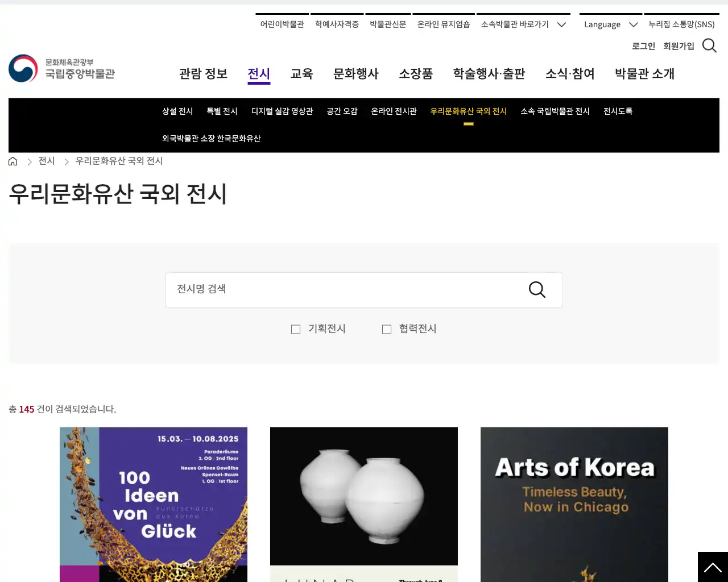Select the 외국박물관 소장 한국문화유산 submenu tab
The image size is (728, 582).
coord(211,139)
